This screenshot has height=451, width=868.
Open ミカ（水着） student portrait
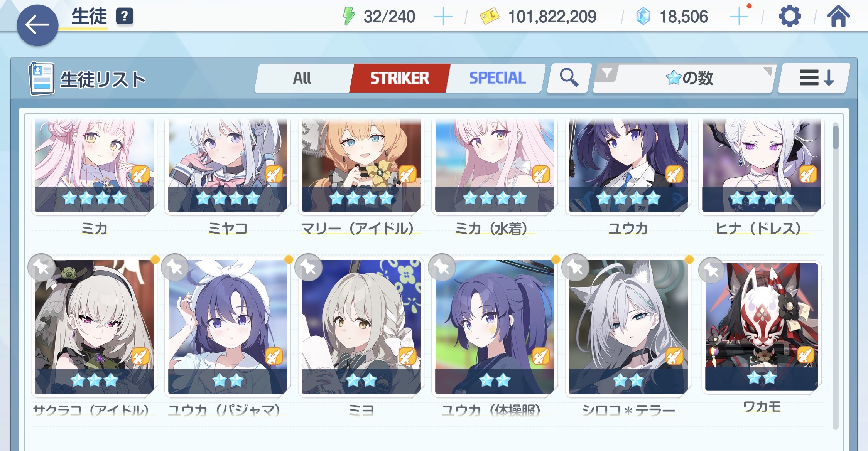495,166
